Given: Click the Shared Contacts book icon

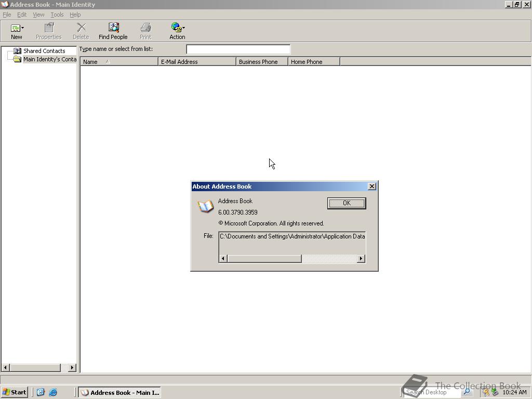Looking at the screenshot, I should point(17,51).
